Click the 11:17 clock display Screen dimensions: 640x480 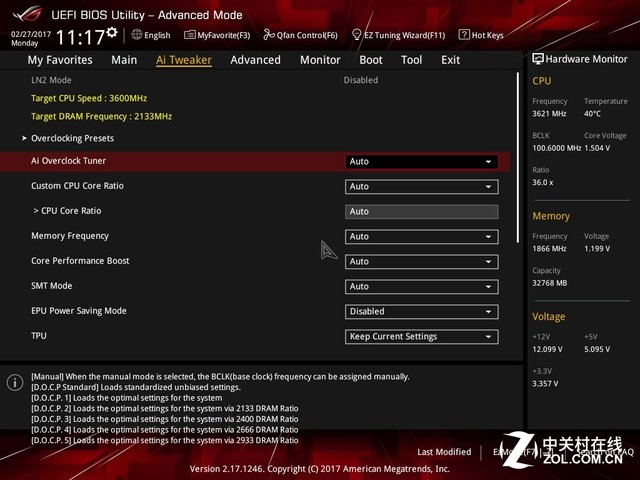[x=80, y=38]
